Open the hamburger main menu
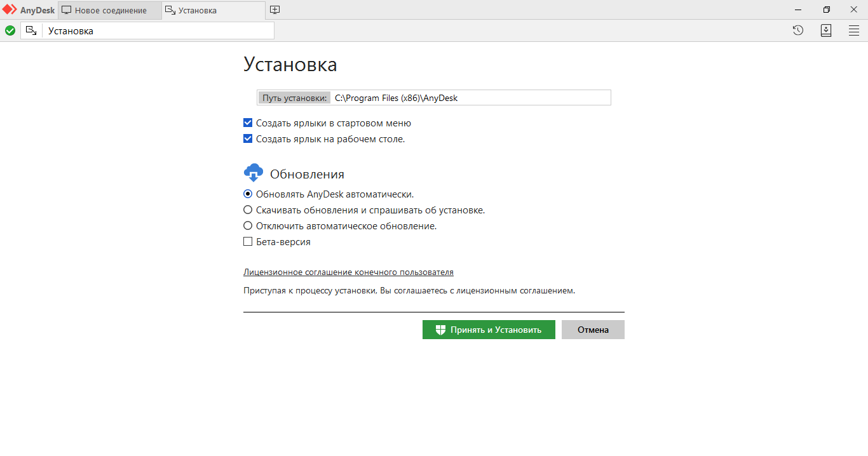 [x=854, y=30]
